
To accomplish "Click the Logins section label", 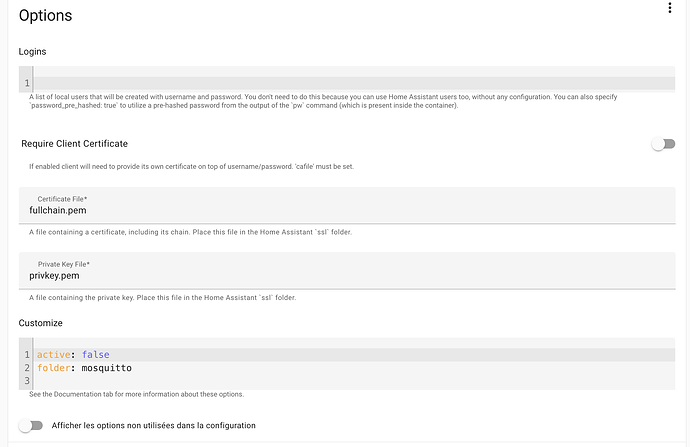I will (x=32, y=51).
